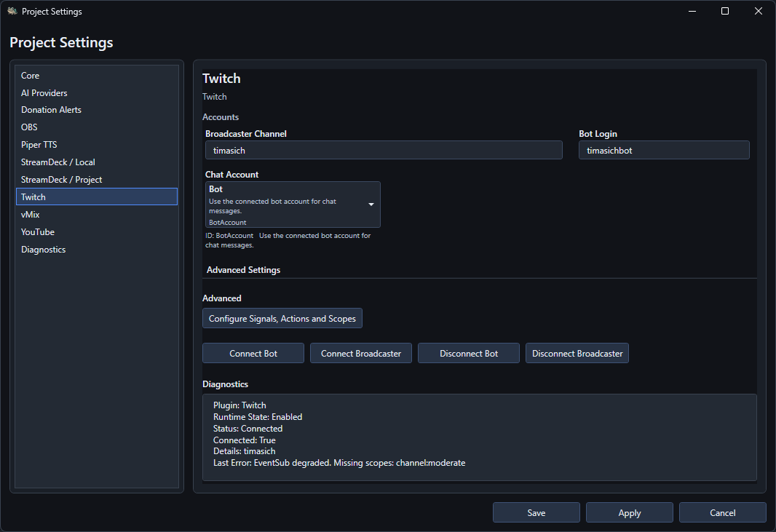Click the Diagnostics section heading above log
Screen dimensions: 776x532
(x=225, y=384)
